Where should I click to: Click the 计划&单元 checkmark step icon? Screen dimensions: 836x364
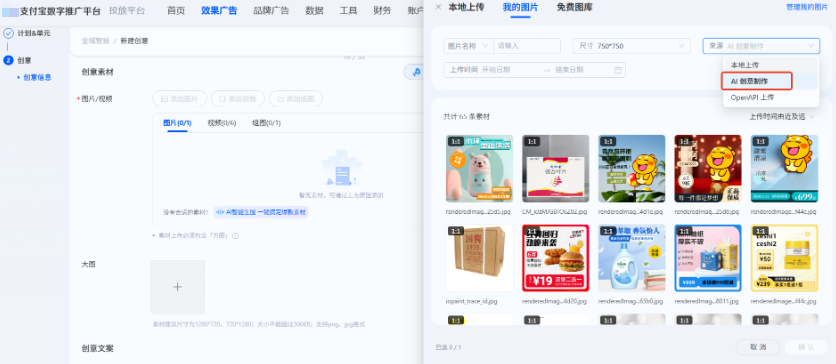(x=8, y=33)
